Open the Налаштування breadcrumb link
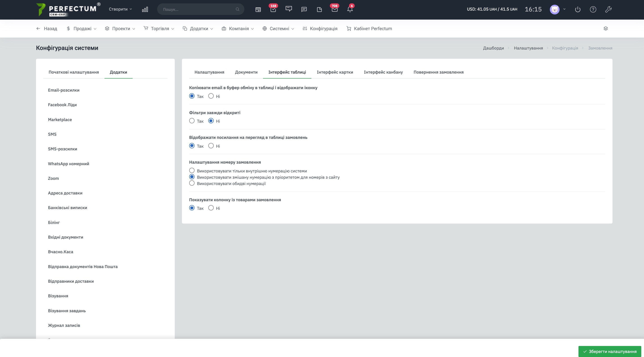This screenshot has height=357, width=644. tap(528, 48)
